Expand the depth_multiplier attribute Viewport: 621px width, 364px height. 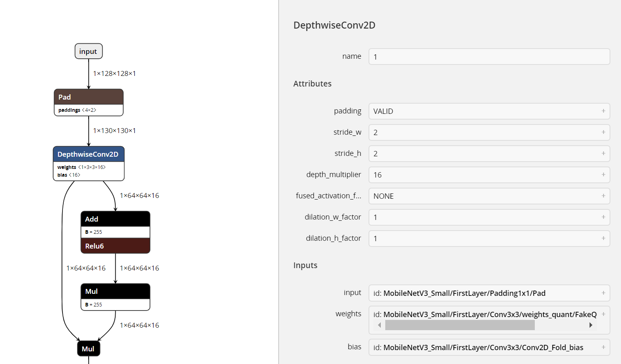603,175
